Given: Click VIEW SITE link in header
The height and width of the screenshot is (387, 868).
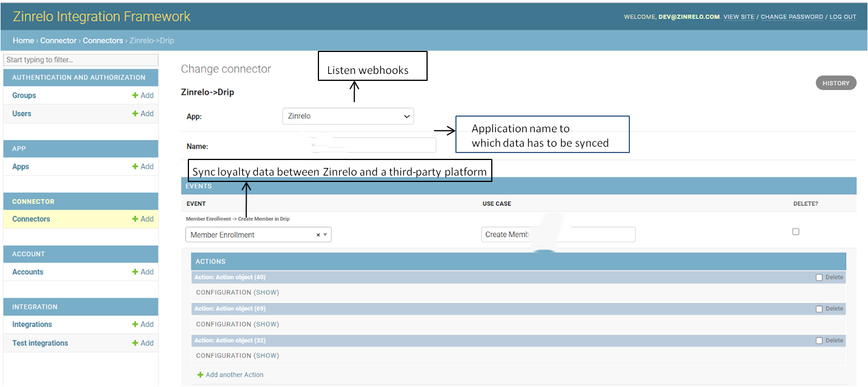Looking at the screenshot, I should 739,17.
